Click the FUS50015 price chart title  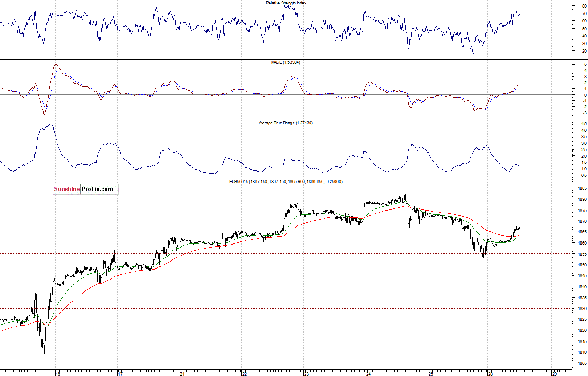pyautogui.click(x=286, y=182)
